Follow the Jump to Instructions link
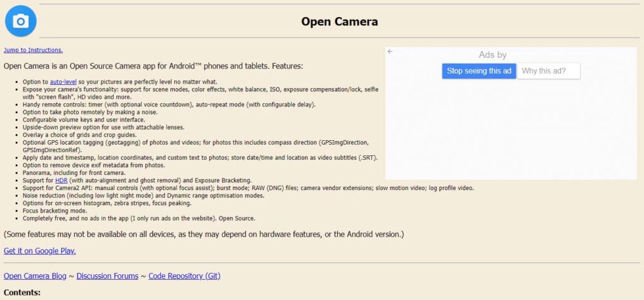644x300 pixels. coord(33,50)
